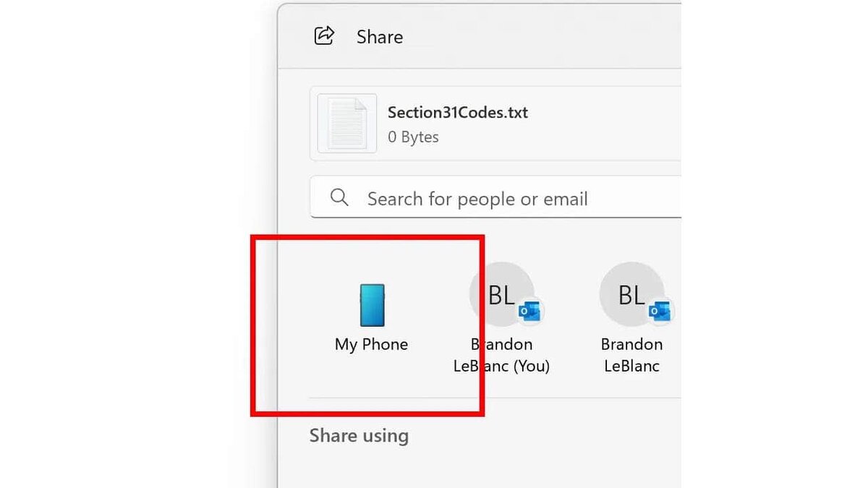Viewport: 868px width, 488px height.
Task: Click the "0 Bytes" file size text
Action: [x=413, y=137]
